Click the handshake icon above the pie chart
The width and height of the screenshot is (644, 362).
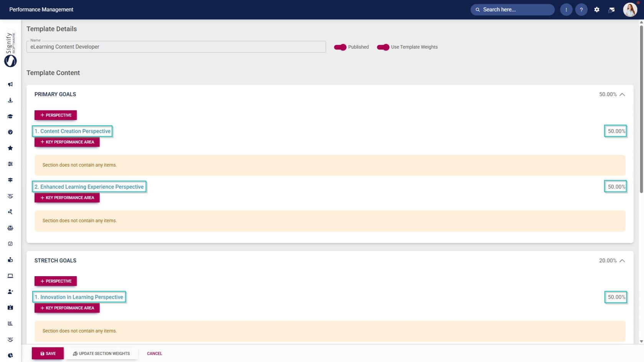tap(10, 339)
